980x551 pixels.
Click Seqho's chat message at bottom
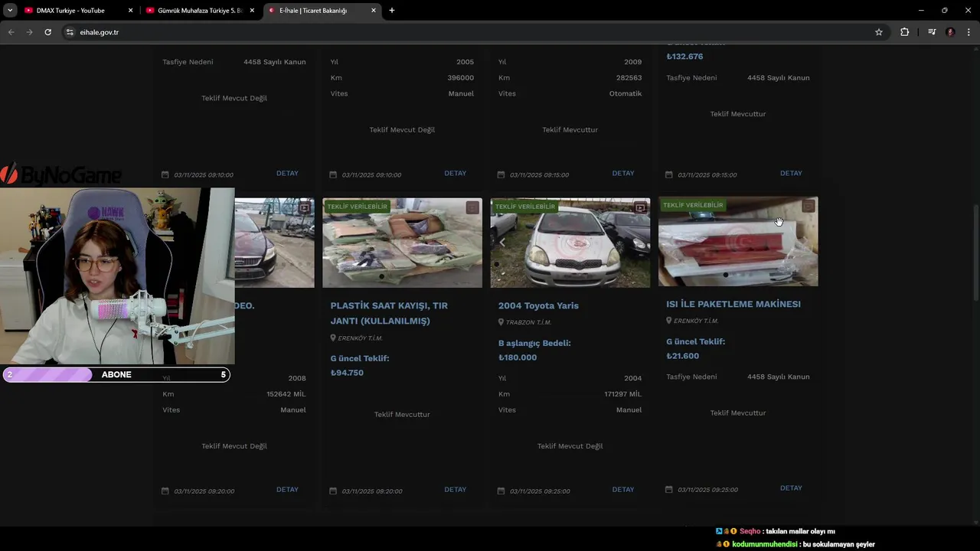(x=776, y=531)
